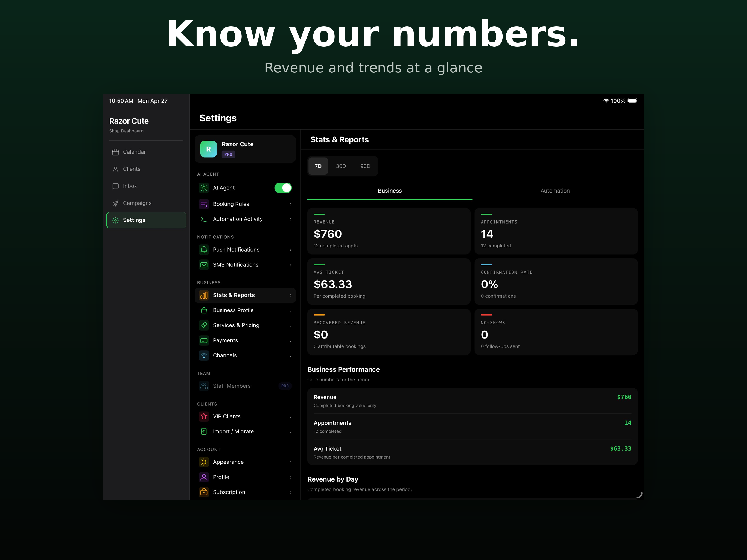Switch to the Automation tab
Viewport: 747px width, 560px height.
point(555,191)
